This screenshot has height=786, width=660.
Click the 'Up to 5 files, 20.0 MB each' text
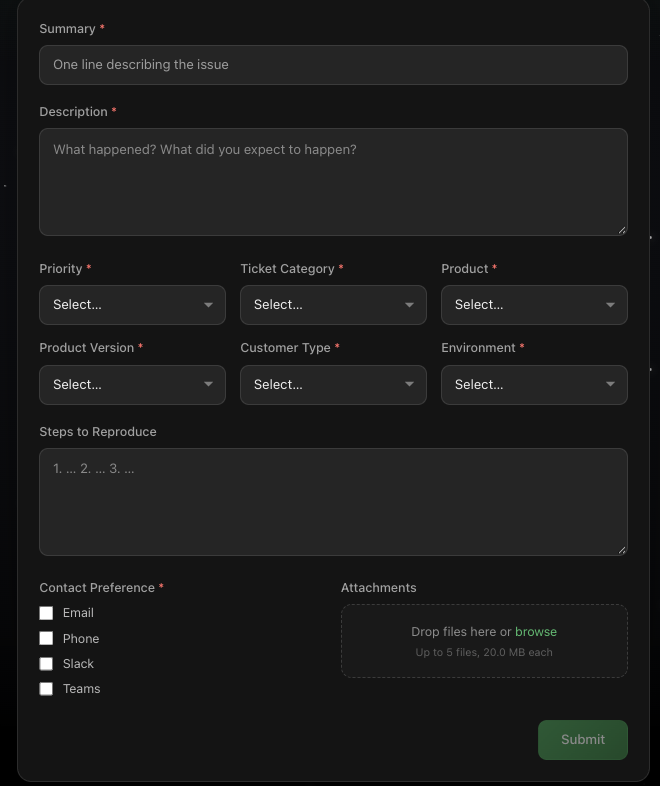(x=484, y=652)
